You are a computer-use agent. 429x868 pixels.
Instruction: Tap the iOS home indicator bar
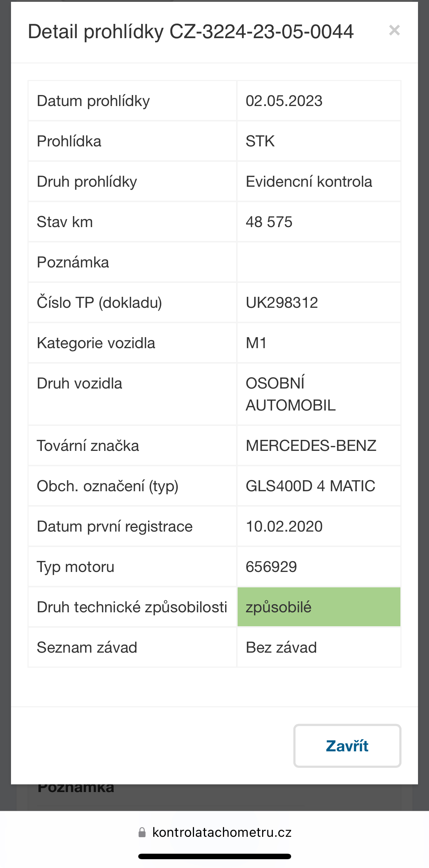click(214, 857)
